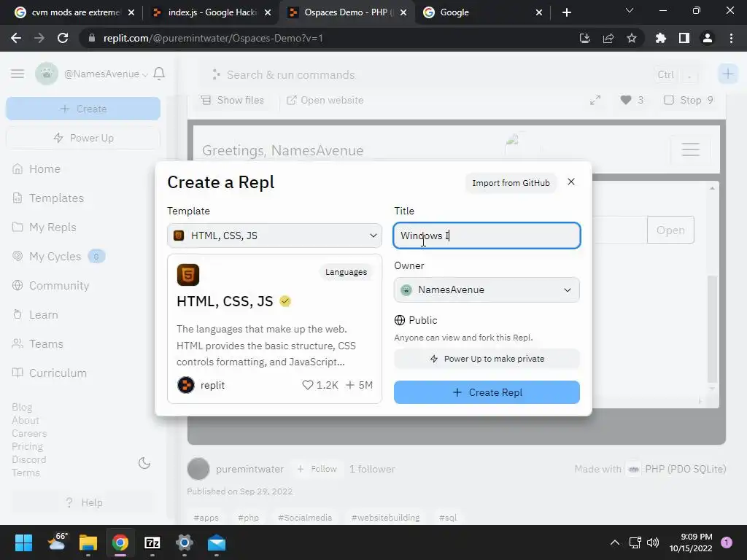Click Show files button

[232, 101]
